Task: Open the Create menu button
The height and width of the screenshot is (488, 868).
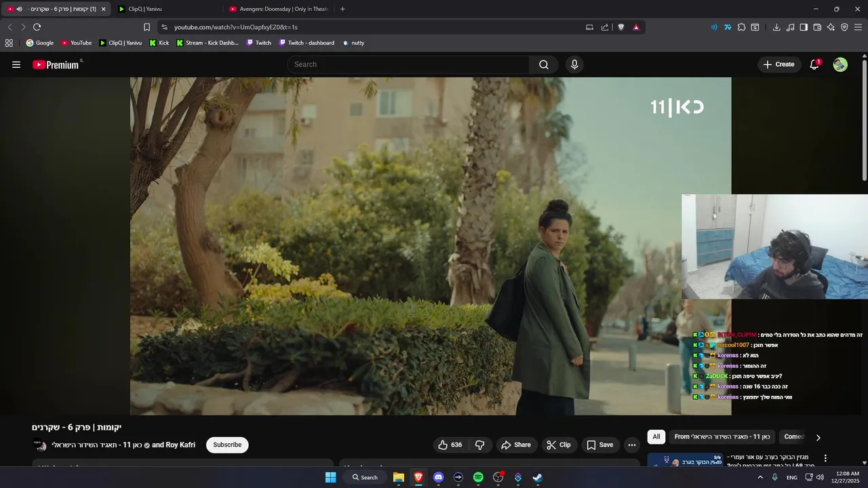Action: tap(778, 64)
